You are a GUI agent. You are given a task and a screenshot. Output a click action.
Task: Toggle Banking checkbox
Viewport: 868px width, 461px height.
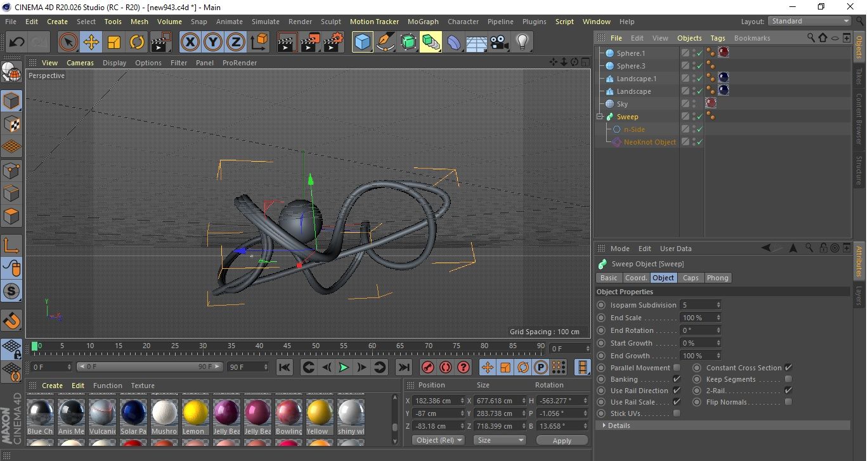(677, 379)
